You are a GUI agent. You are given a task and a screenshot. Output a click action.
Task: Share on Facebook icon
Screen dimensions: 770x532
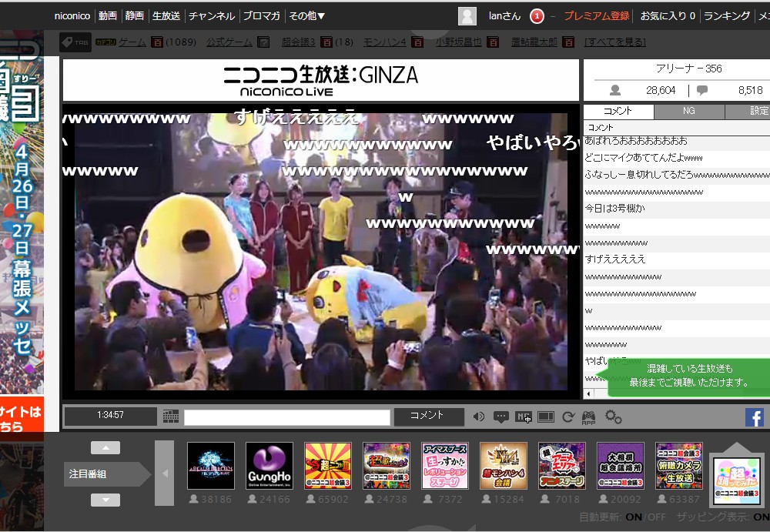click(x=755, y=417)
